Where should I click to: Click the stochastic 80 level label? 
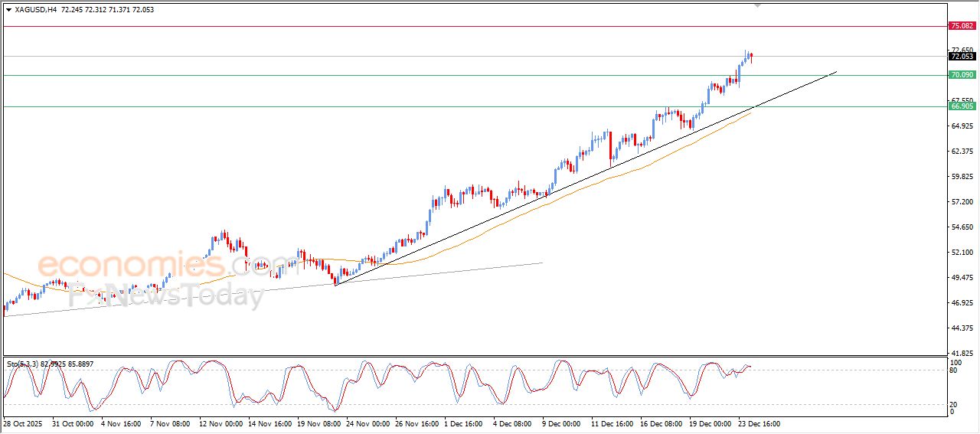(x=955, y=371)
